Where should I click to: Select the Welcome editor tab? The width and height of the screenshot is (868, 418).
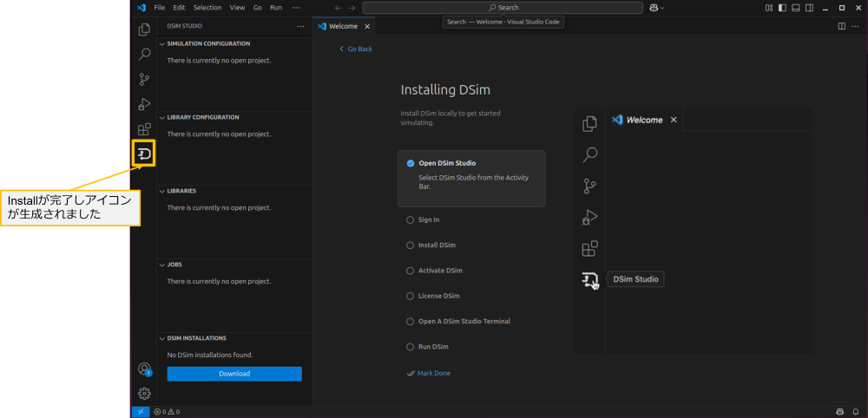pyautogui.click(x=344, y=27)
